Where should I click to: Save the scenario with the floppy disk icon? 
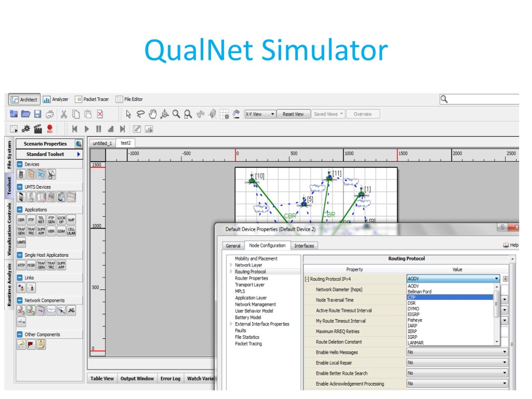(x=38, y=114)
